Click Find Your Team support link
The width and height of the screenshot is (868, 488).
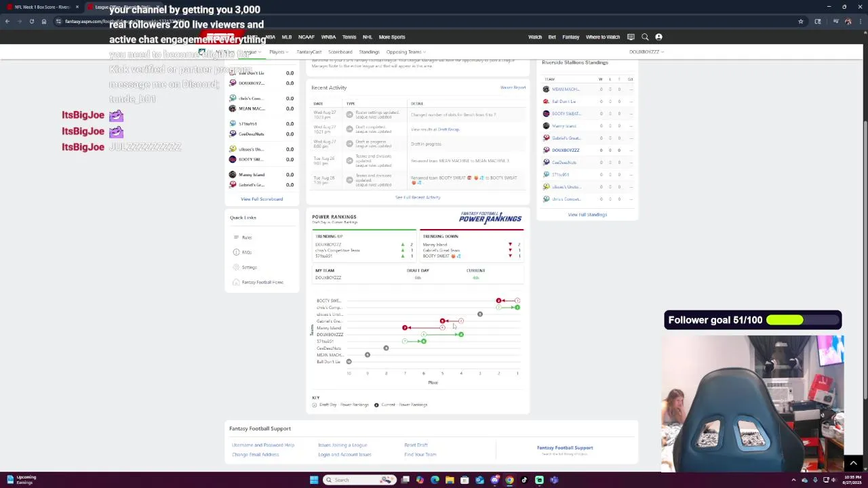point(420,455)
